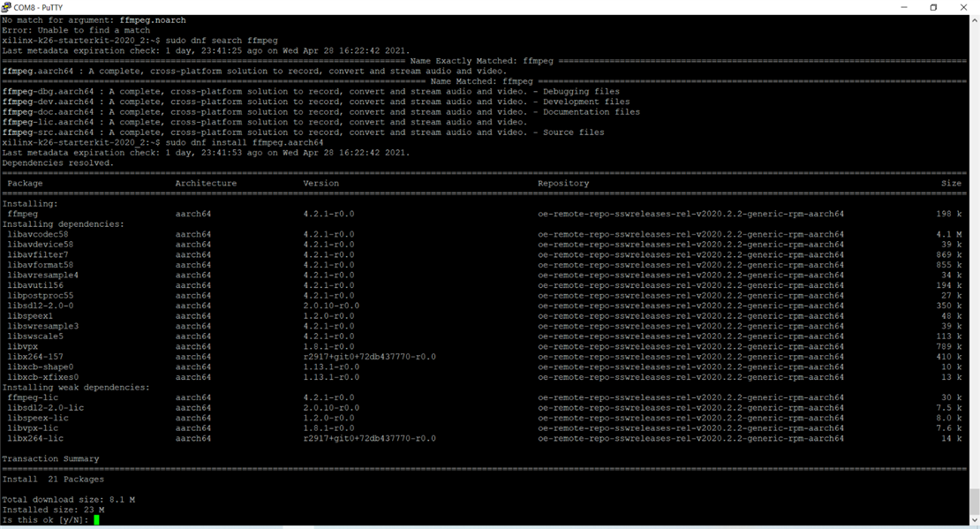Click the 'Installed size: 23 M' line

point(53,510)
